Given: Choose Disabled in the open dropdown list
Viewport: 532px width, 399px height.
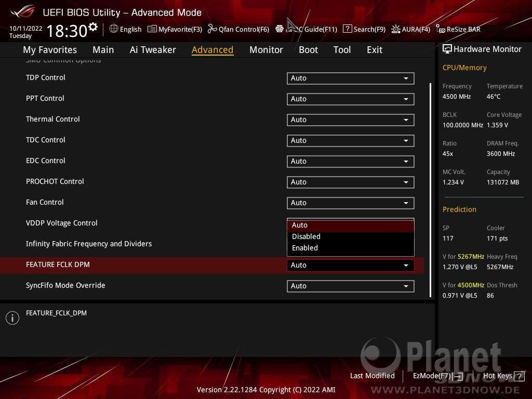Looking at the screenshot, I should pos(351,236).
